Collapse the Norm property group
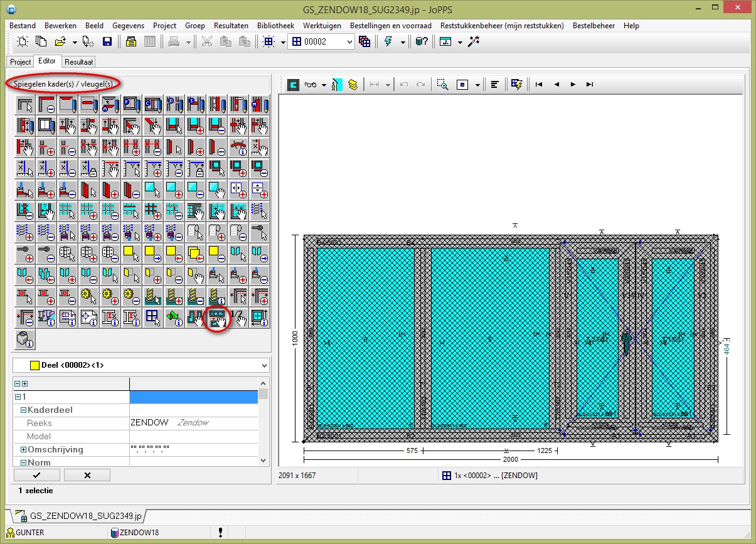The image size is (756, 544). (x=23, y=463)
